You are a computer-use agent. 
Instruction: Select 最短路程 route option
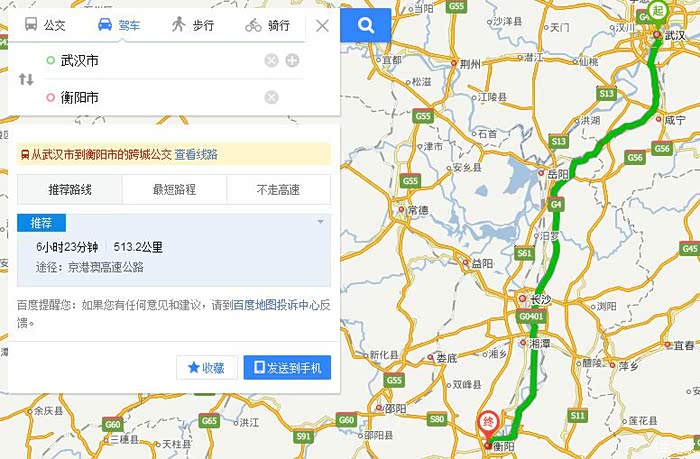click(175, 190)
